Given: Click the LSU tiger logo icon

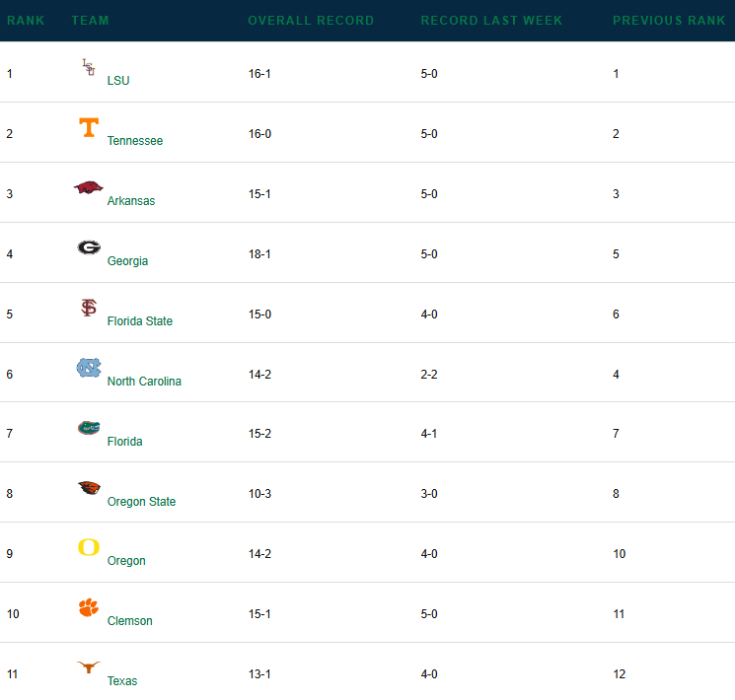Looking at the screenshot, I should [89, 67].
